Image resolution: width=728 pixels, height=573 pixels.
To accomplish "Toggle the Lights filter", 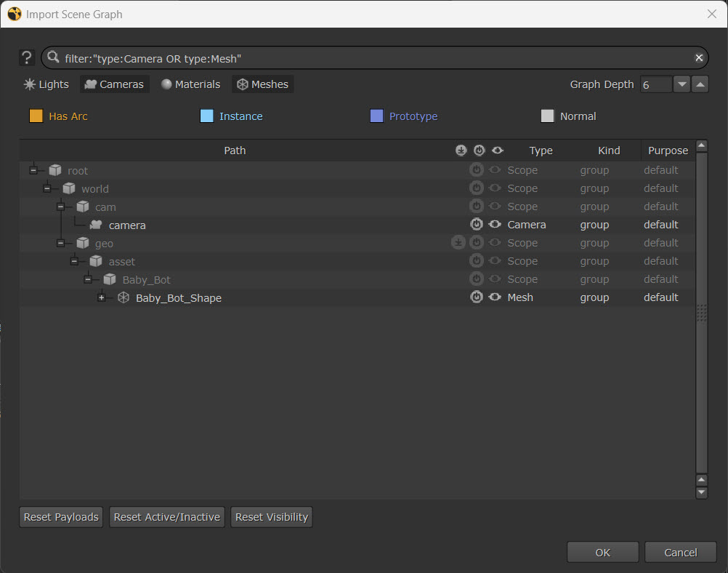I will coord(46,84).
